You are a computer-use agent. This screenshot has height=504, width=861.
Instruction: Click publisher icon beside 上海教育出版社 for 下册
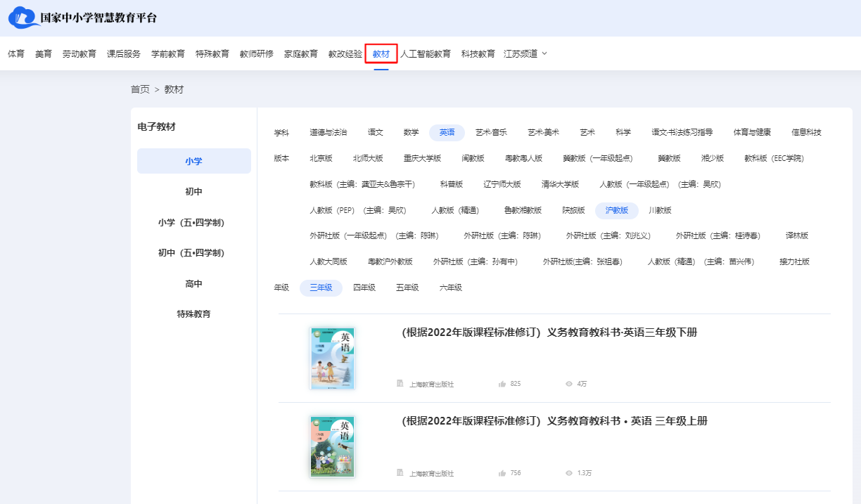pos(400,384)
